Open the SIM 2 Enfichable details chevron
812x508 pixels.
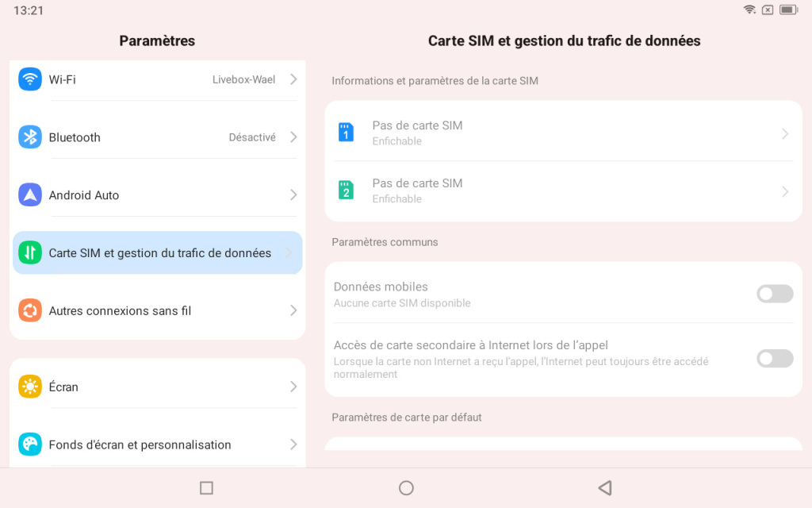[x=785, y=190]
